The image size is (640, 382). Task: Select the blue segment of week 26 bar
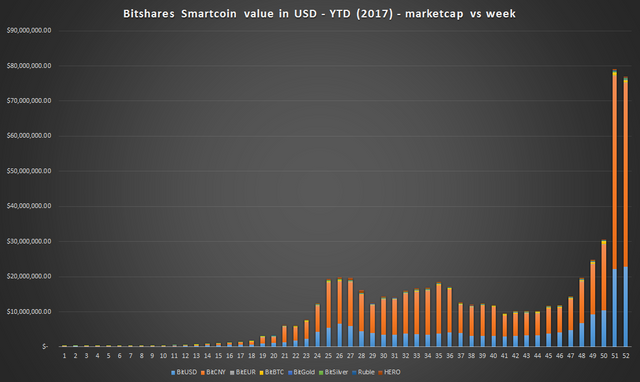340,335
